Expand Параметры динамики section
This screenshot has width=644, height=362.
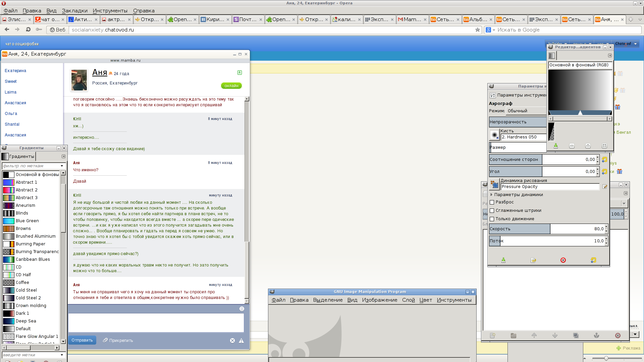point(491,195)
